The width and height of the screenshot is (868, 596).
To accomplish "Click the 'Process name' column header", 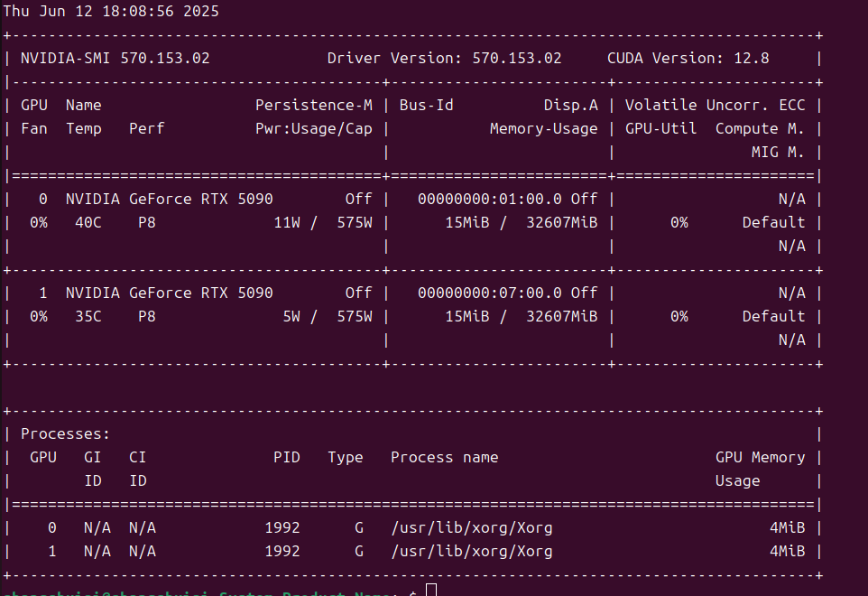I will tap(445, 458).
